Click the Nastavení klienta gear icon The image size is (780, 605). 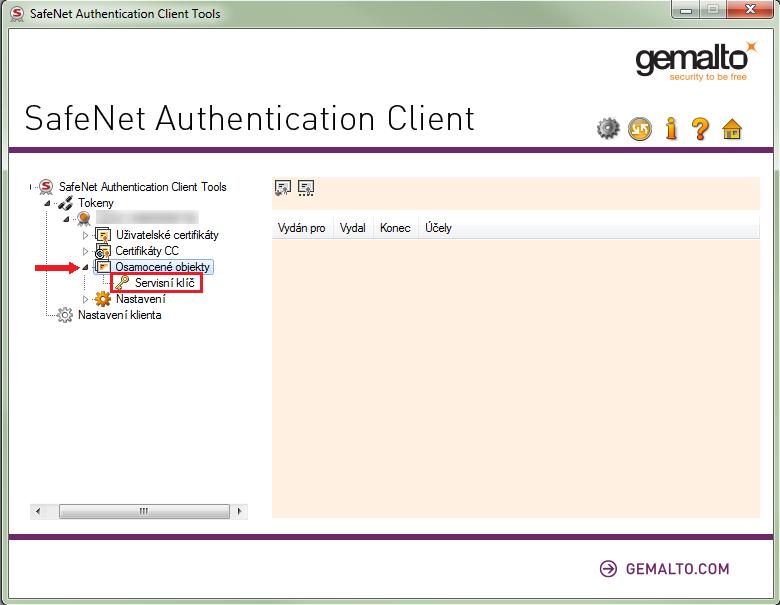[x=65, y=315]
